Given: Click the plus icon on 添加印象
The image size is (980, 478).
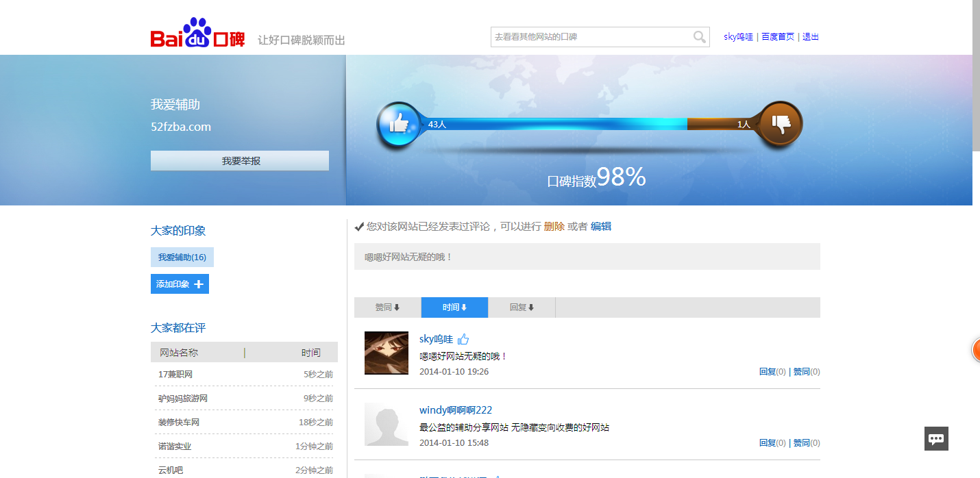Looking at the screenshot, I should 199,284.
